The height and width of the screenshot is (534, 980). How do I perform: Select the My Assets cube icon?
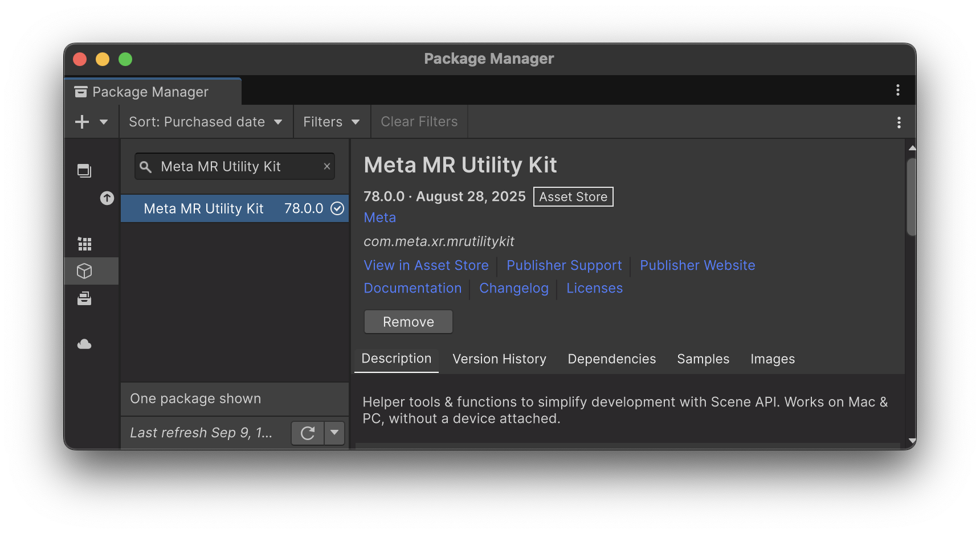tap(84, 271)
